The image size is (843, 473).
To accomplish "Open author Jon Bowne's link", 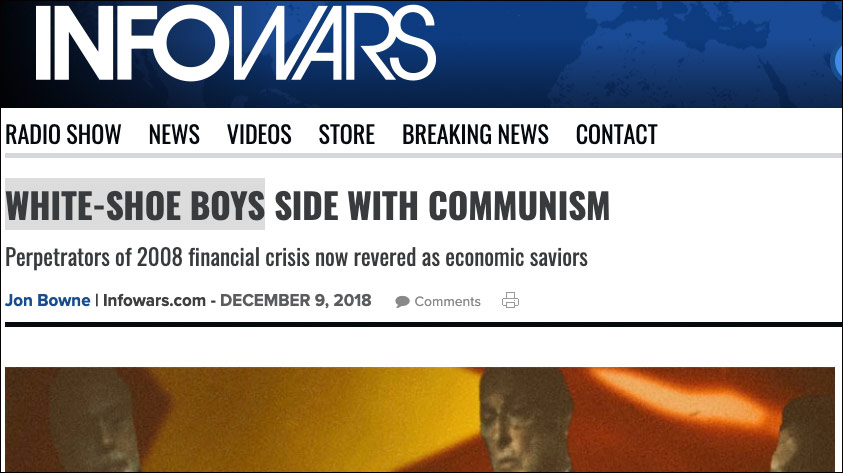I will click(x=48, y=300).
